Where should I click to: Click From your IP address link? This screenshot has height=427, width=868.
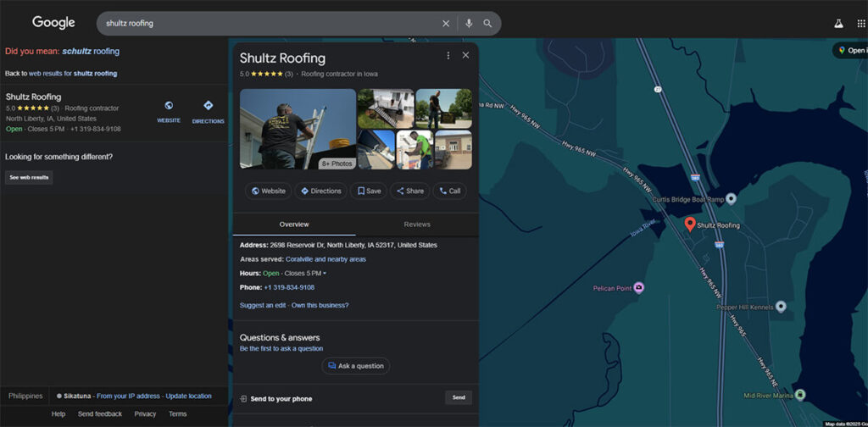click(x=129, y=396)
